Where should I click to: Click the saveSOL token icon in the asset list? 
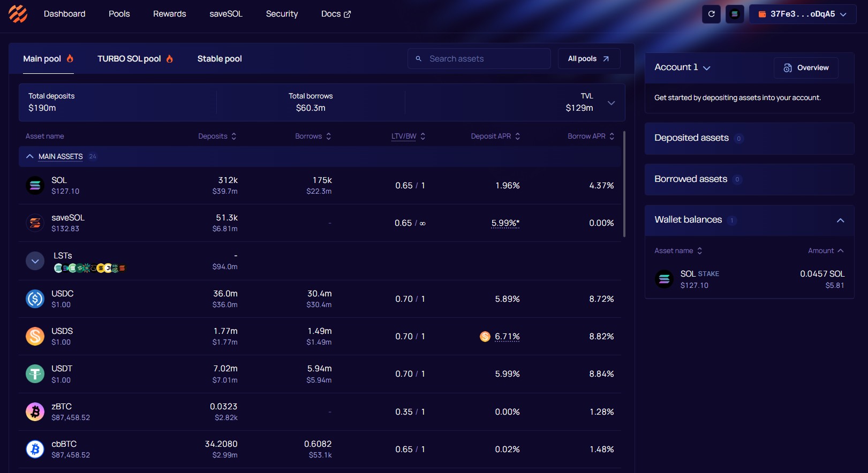coord(35,223)
